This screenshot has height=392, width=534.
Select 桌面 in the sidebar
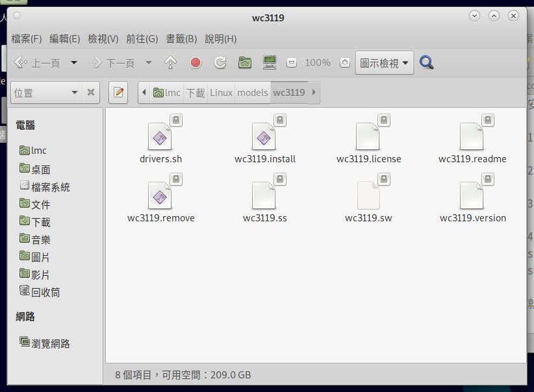[34, 169]
